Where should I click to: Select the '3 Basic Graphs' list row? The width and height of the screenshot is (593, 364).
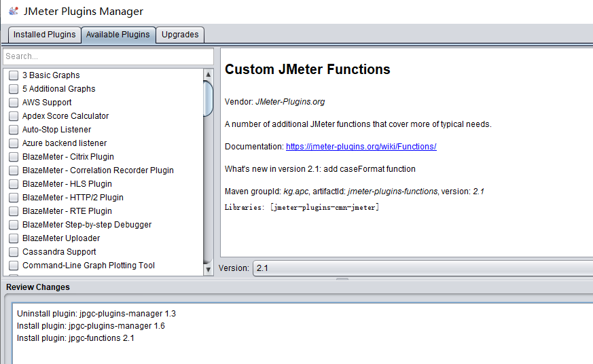[104, 75]
